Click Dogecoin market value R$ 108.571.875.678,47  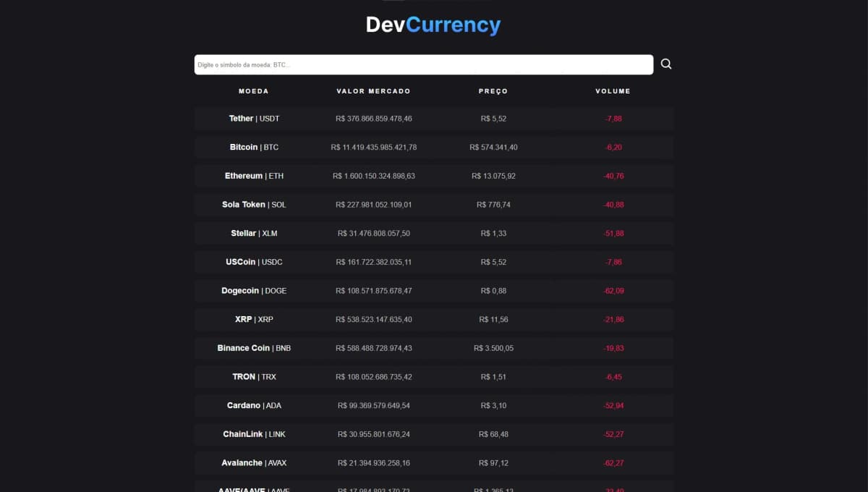[x=374, y=291]
